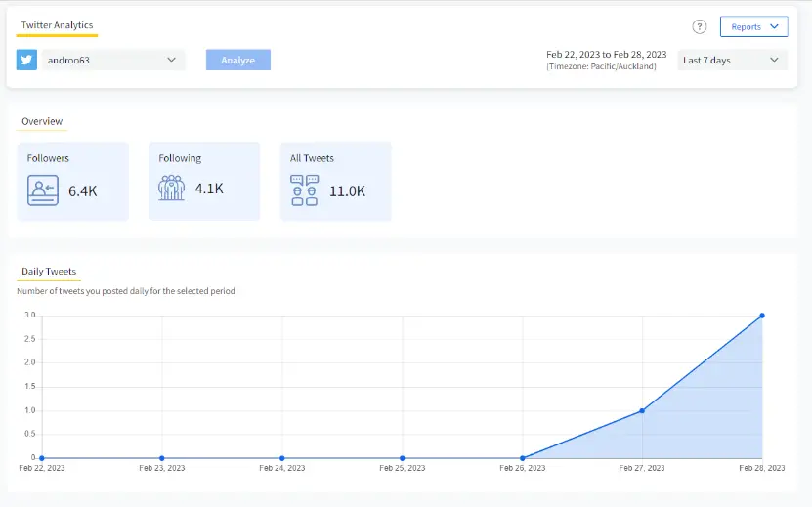The image size is (812, 507).
Task: Click the 11.0K all tweets count
Action: [x=347, y=191]
